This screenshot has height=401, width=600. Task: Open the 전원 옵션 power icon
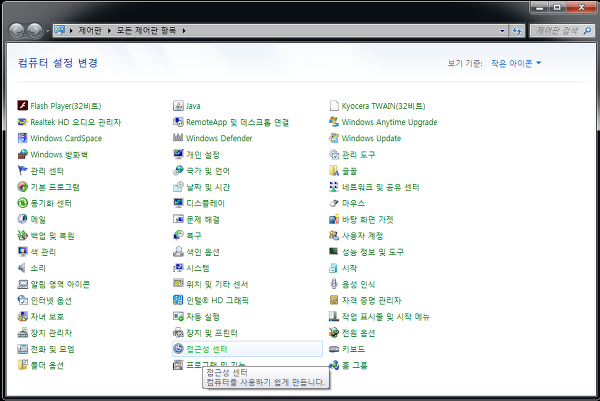click(x=334, y=333)
